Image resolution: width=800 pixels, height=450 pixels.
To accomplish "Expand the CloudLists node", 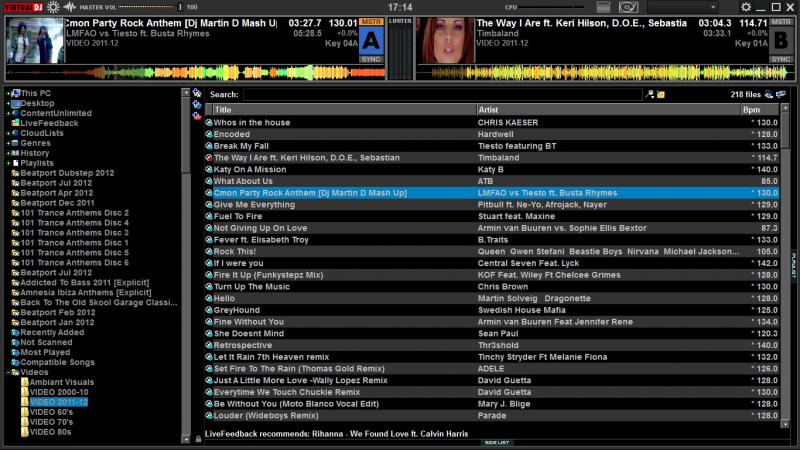I will 8,133.
